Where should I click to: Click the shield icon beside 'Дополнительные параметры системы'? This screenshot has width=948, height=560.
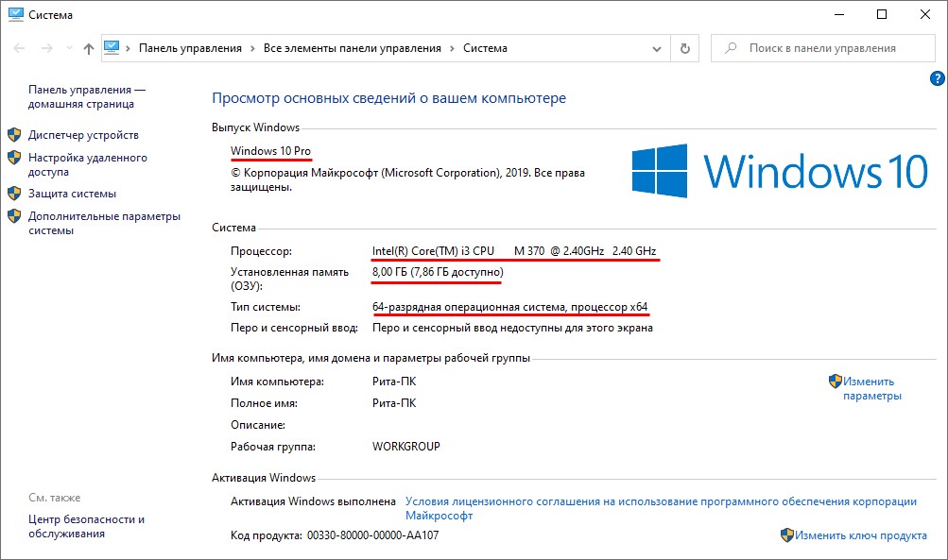14,216
